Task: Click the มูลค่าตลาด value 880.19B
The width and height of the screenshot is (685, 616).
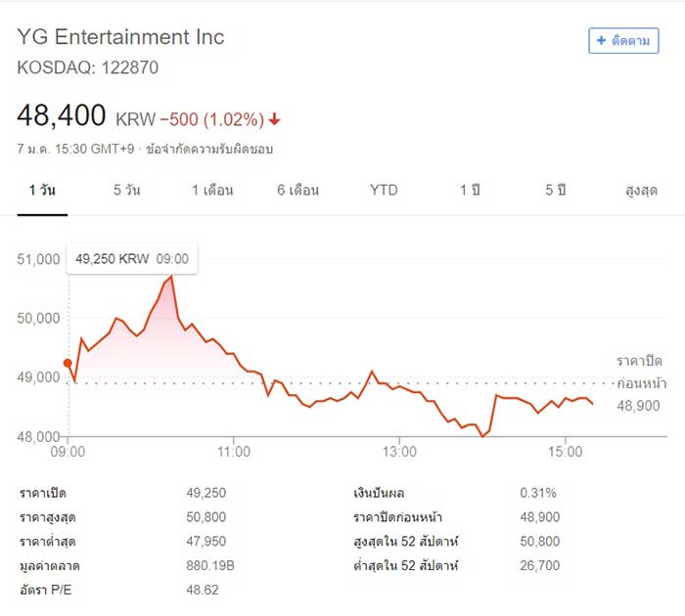Action: [x=210, y=566]
